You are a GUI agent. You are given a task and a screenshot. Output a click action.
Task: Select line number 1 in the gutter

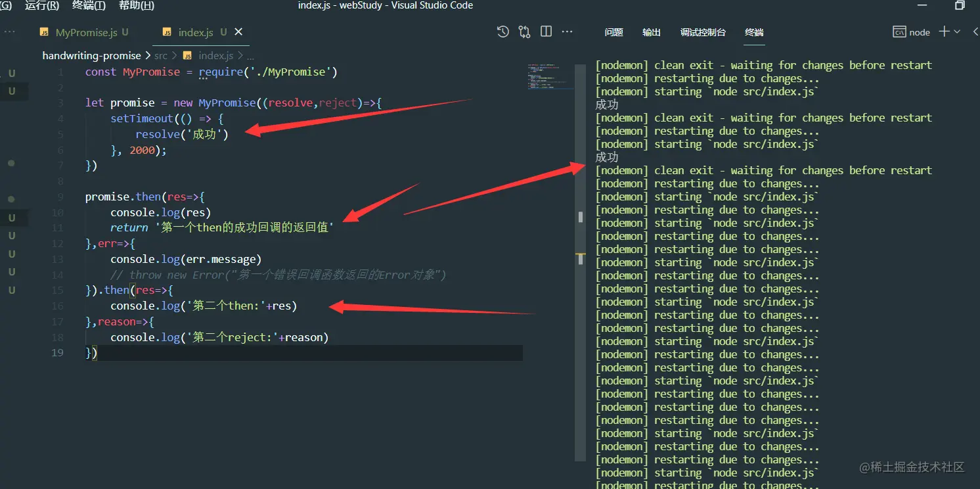pyautogui.click(x=60, y=72)
